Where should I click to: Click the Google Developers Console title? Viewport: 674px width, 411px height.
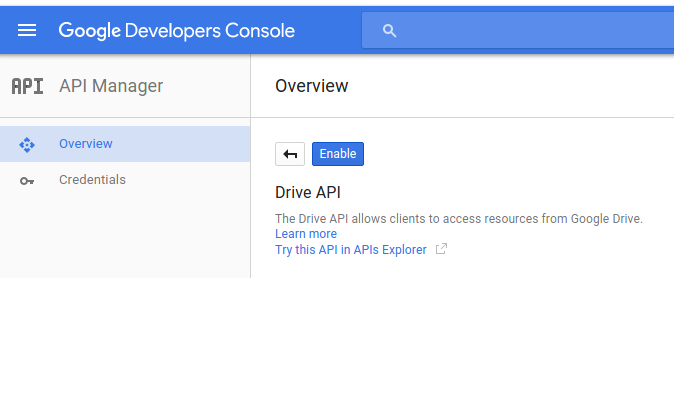pyautogui.click(x=177, y=31)
